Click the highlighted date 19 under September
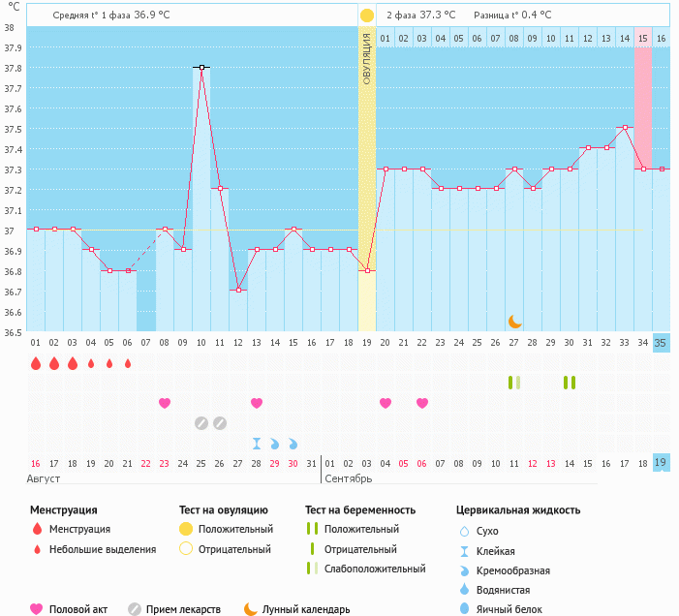679x616 pixels. (661, 463)
